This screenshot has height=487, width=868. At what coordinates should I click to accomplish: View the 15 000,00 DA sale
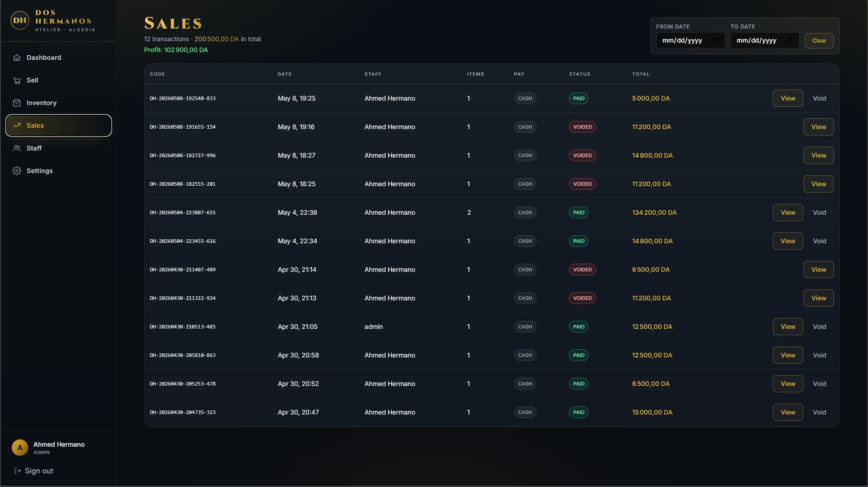coord(788,412)
